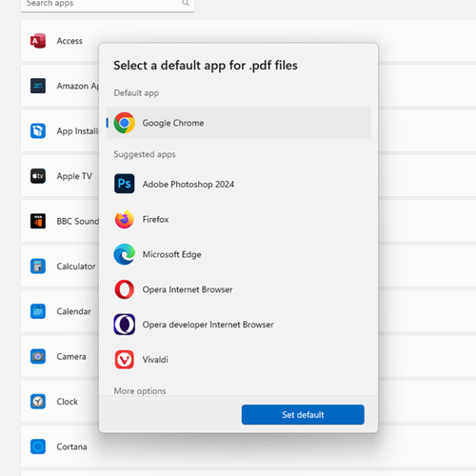
Task: Click the 'Vivaldi' label
Action: (x=155, y=360)
